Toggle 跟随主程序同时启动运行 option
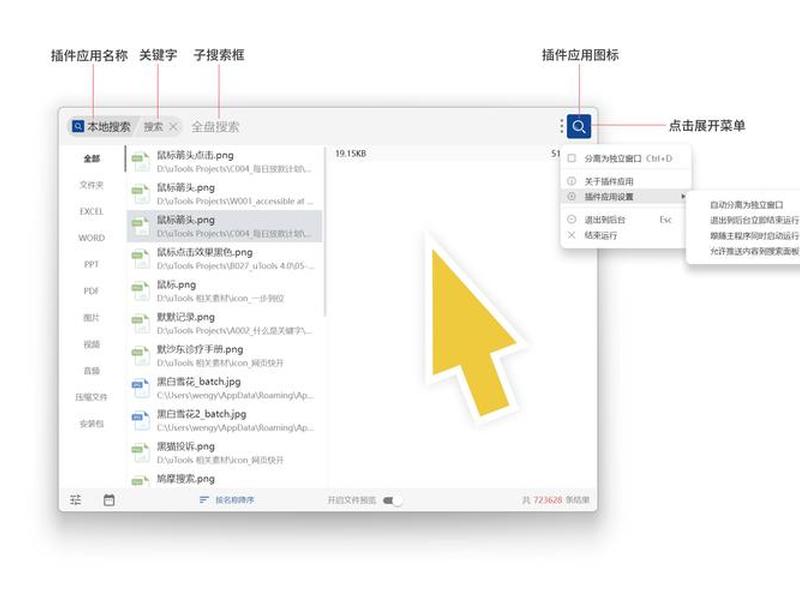 coord(754,236)
